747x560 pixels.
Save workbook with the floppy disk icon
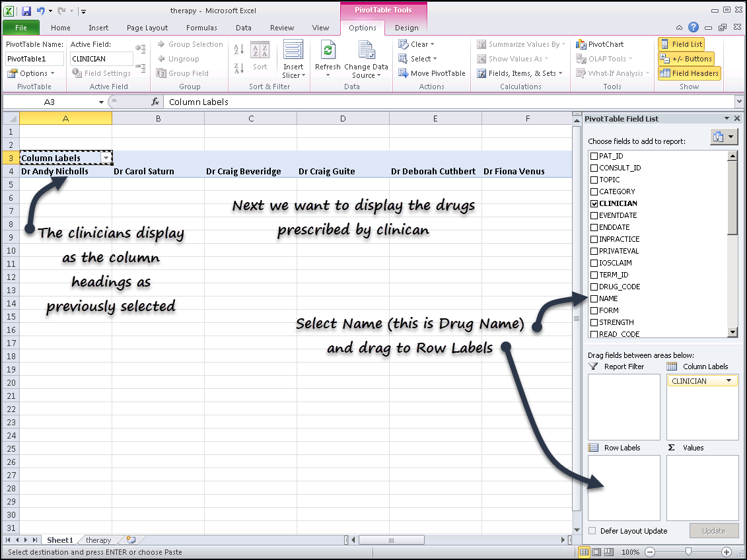tap(26, 11)
